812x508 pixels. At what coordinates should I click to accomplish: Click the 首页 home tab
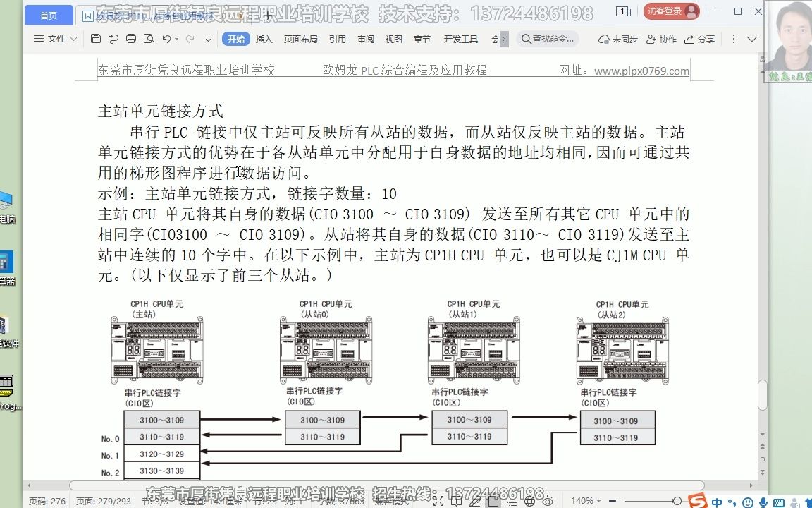tap(48, 14)
